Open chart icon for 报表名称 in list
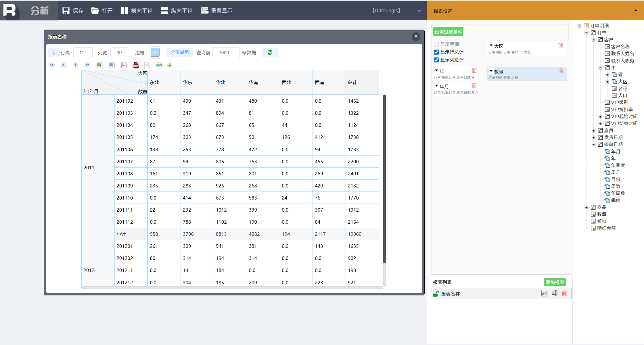Viewport: 644px width, 345px height. pyautogui.click(x=544, y=294)
